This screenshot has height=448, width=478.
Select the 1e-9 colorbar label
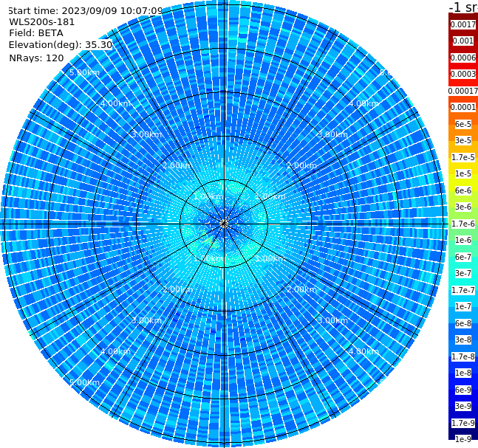(x=463, y=439)
